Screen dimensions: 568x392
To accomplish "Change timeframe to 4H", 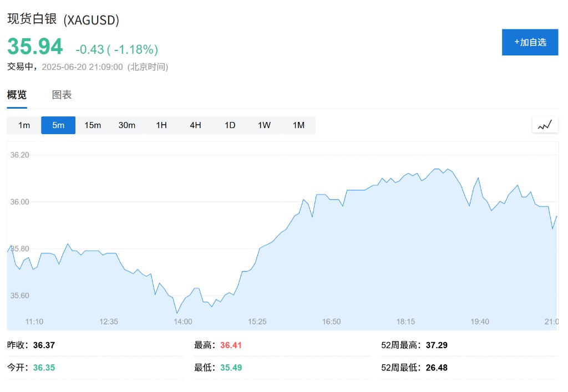I will click(195, 125).
